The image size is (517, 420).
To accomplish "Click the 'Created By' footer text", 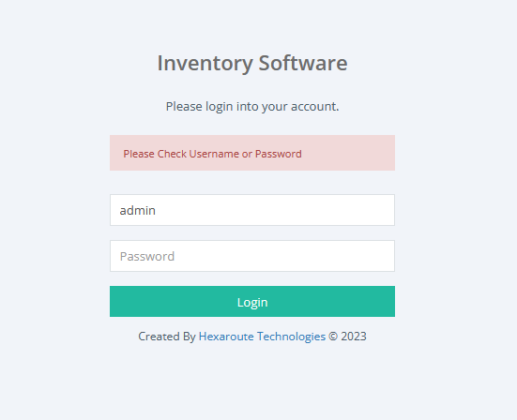I will pyautogui.click(x=167, y=337).
